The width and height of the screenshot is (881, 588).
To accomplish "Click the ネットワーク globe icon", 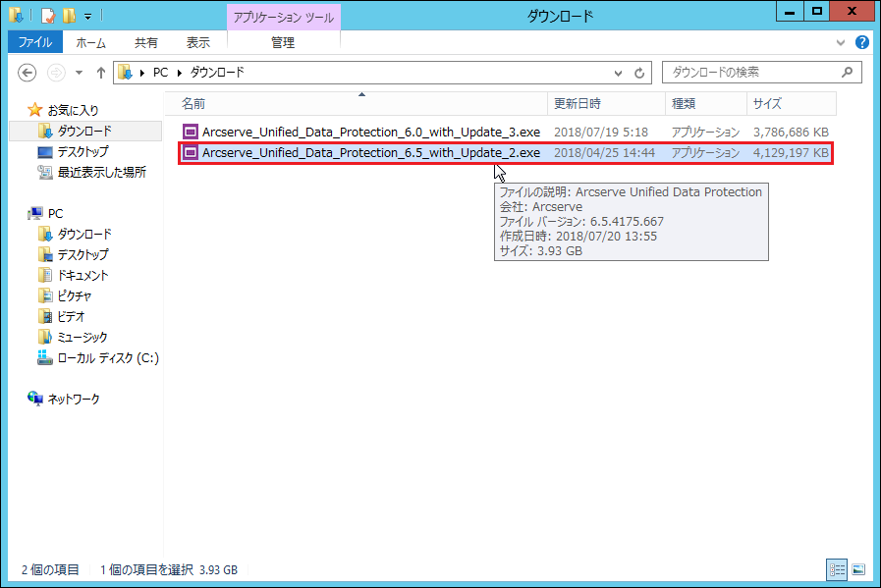I will click(x=34, y=399).
